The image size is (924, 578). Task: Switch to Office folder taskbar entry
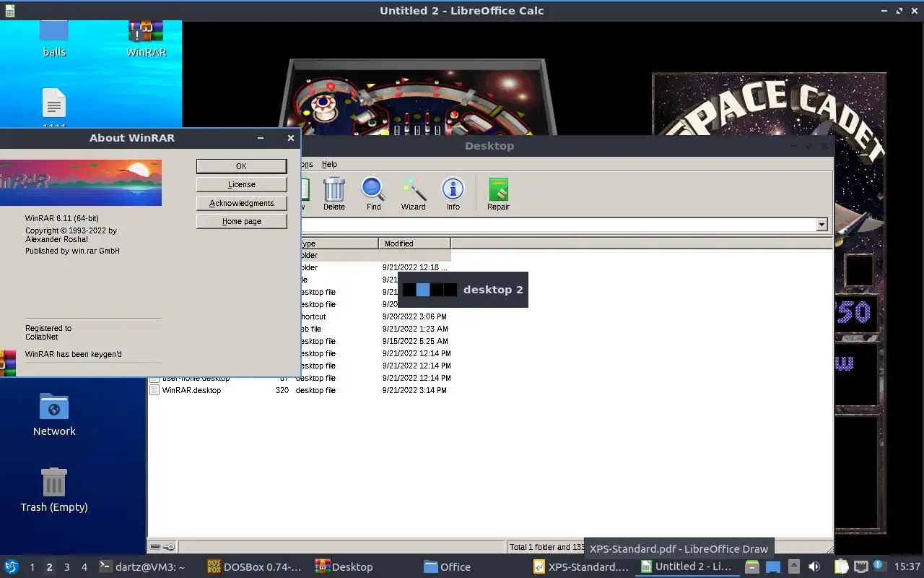(x=473, y=567)
